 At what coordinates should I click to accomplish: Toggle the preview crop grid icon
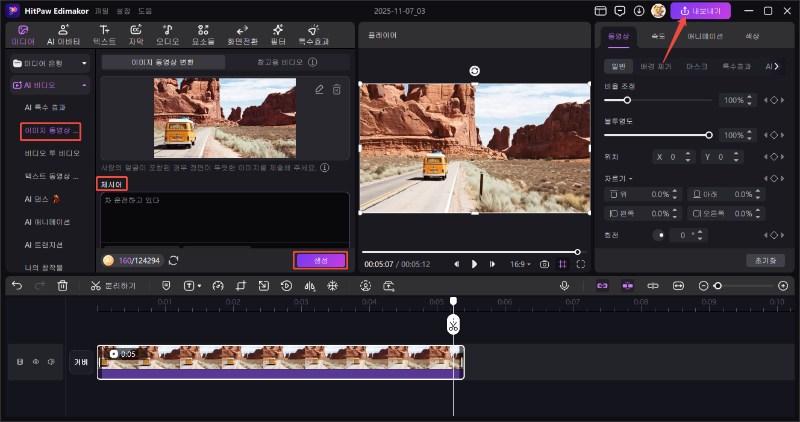coord(562,264)
